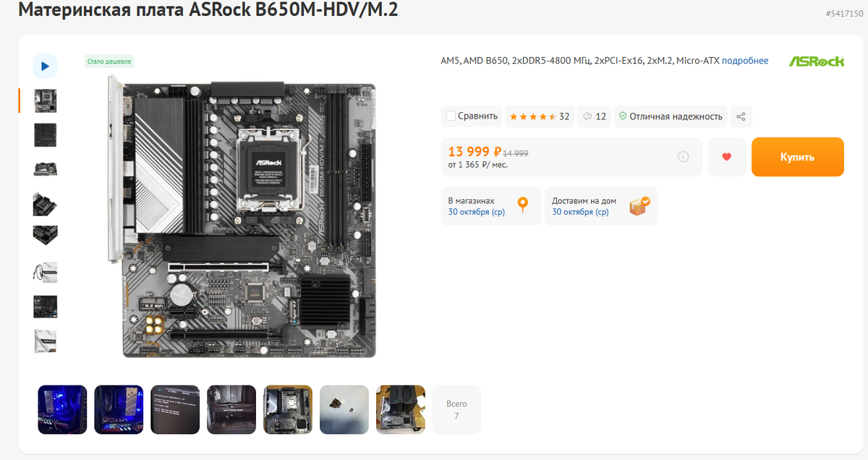
Task: Click the share icon
Action: tap(741, 116)
